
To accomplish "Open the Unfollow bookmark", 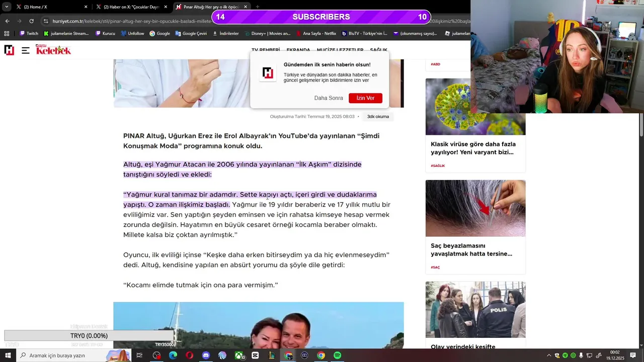I will click(132, 34).
